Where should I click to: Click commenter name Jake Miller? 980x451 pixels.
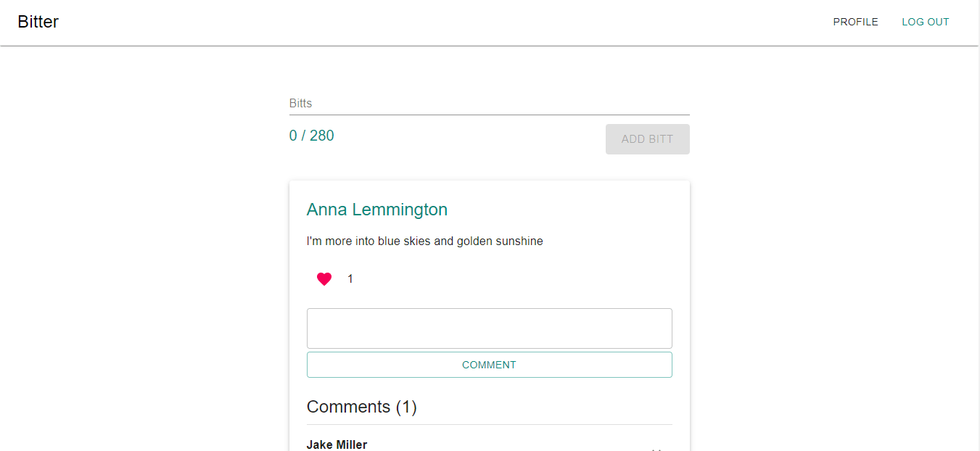(337, 444)
